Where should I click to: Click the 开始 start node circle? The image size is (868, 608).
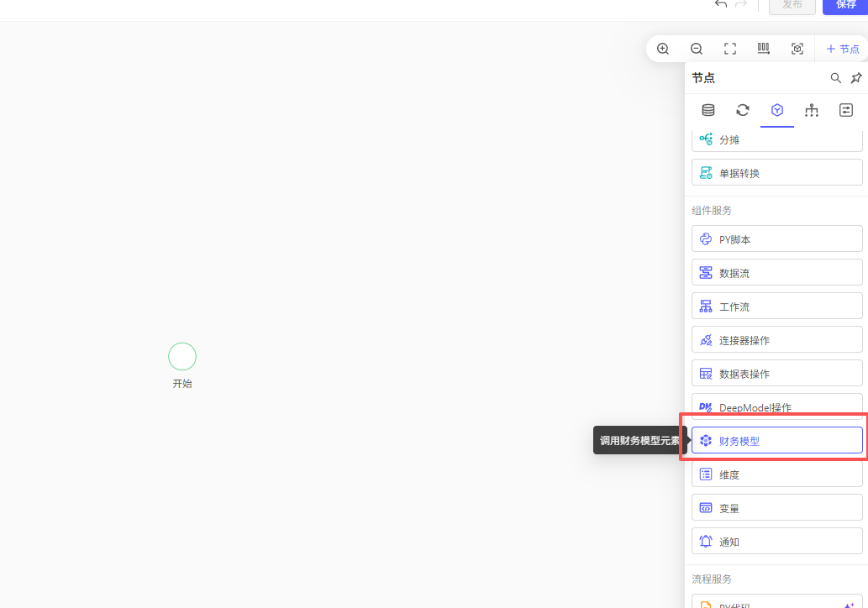pos(182,357)
